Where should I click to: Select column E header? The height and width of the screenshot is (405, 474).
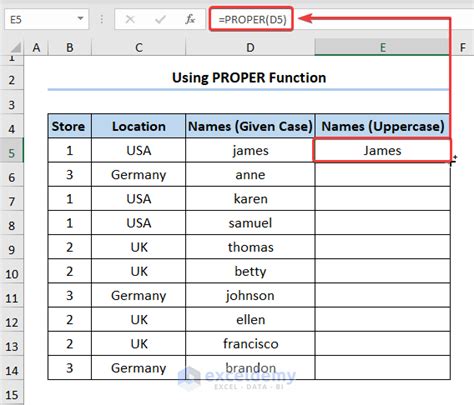pyautogui.click(x=383, y=48)
